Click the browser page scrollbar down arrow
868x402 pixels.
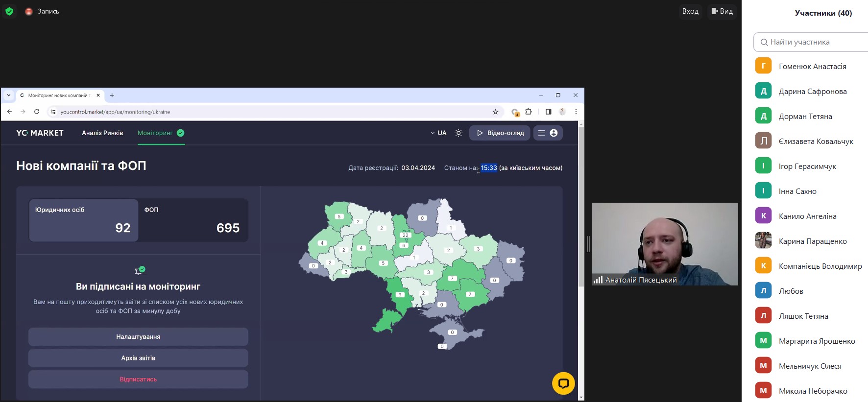click(581, 397)
